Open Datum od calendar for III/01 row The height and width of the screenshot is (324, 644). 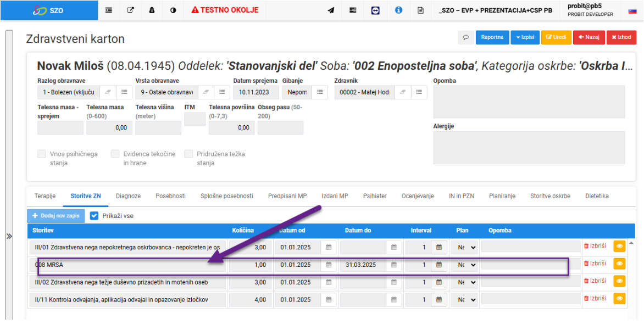[329, 247]
